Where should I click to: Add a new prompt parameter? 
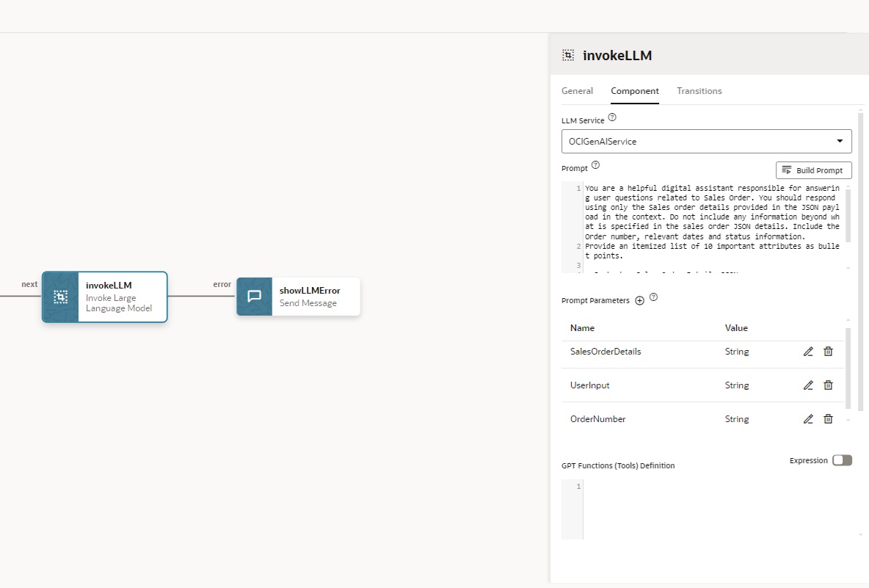pos(639,301)
